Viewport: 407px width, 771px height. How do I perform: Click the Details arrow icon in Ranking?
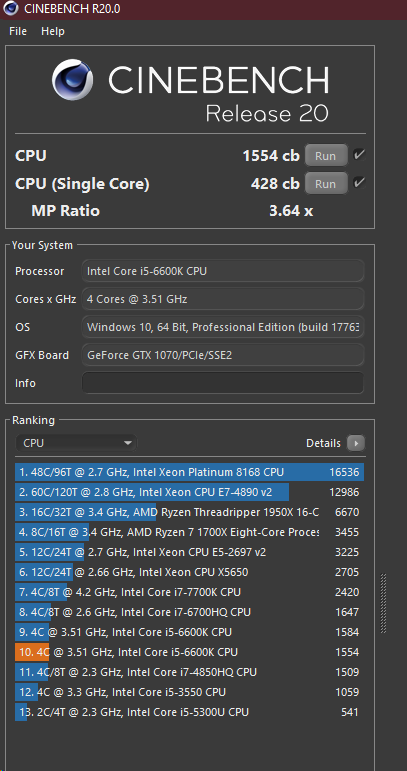pos(356,443)
